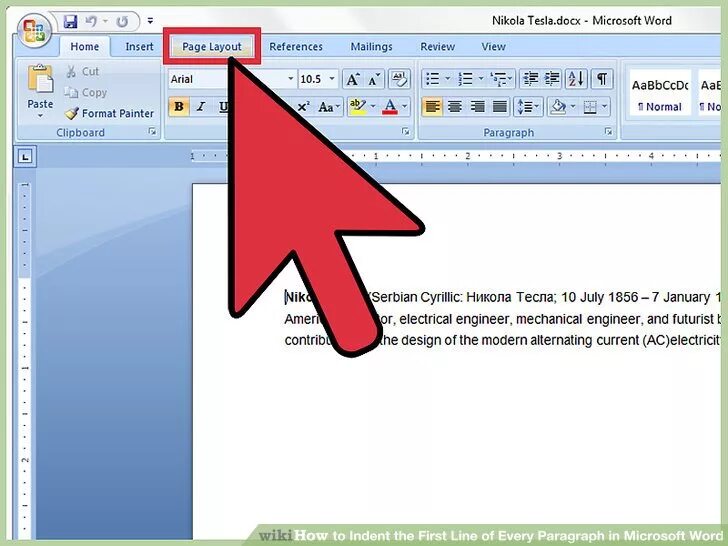Image resolution: width=728 pixels, height=546 pixels.
Task: Click the Paste clipboard icon
Action: (40, 79)
